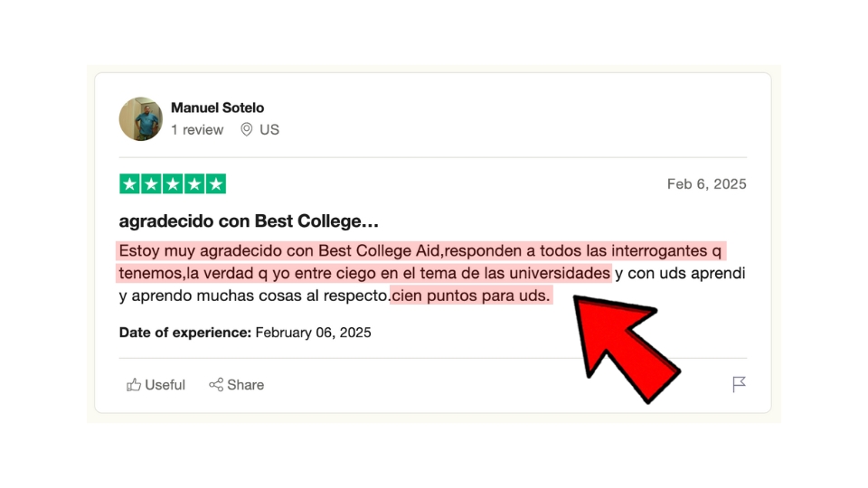The image size is (868, 488).
Task: Click the first green rating star
Action: (x=129, y=183)
